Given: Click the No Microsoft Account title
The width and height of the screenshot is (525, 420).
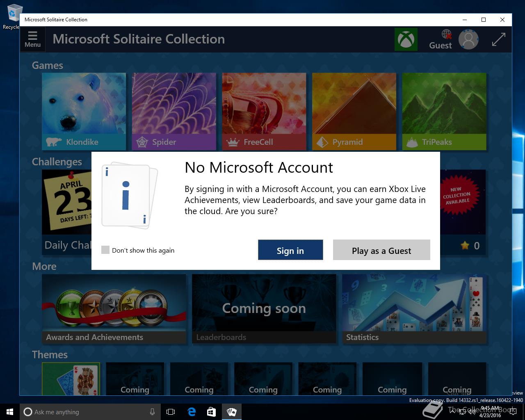Looking at the screenshot, I should pos(259,167).
